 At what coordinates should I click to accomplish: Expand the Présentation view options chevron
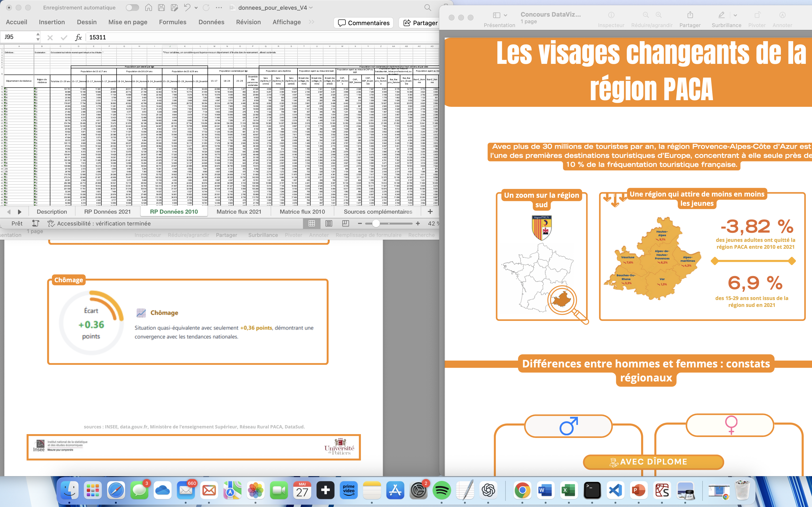coord(505,15)
